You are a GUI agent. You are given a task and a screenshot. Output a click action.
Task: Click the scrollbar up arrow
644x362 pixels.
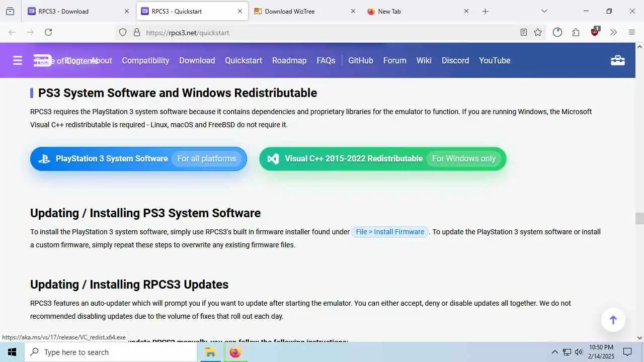pos(639,47)
